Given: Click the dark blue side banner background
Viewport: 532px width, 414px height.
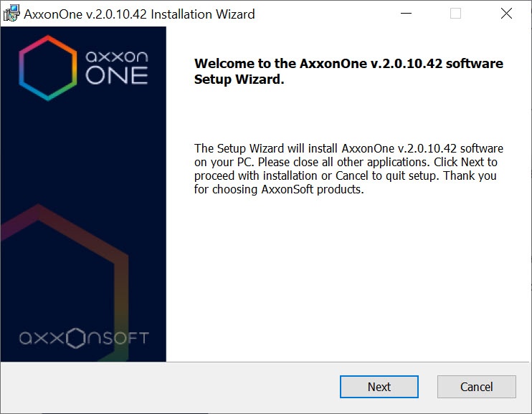Looking at the screenshot, I should (83, 158).
